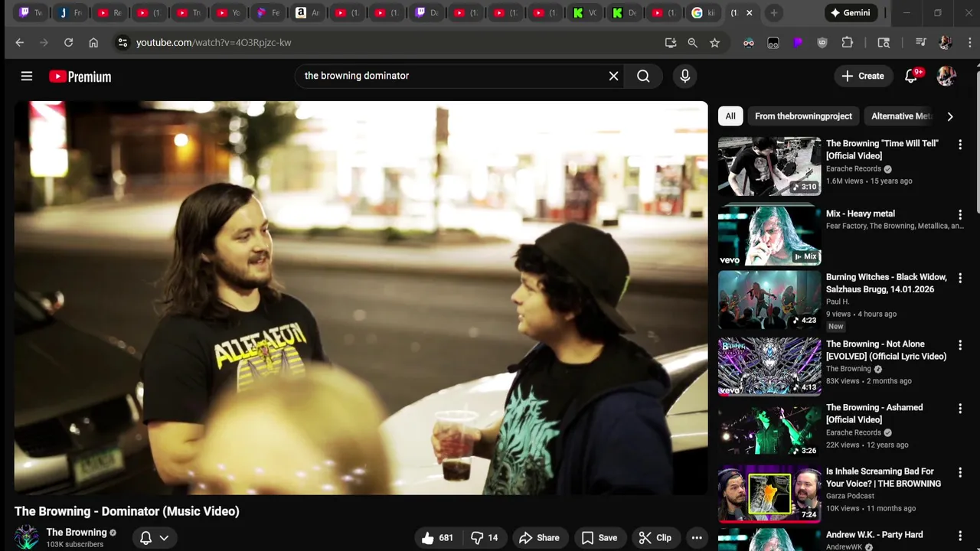This screenshot has width=980, height=551.
Task: Clear the search box with the X
Action: point(613,76)
